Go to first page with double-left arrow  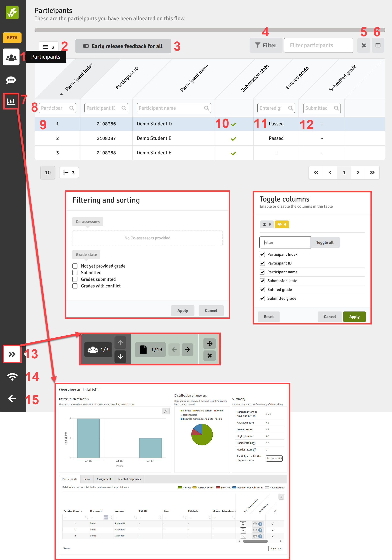click(316, 173)
